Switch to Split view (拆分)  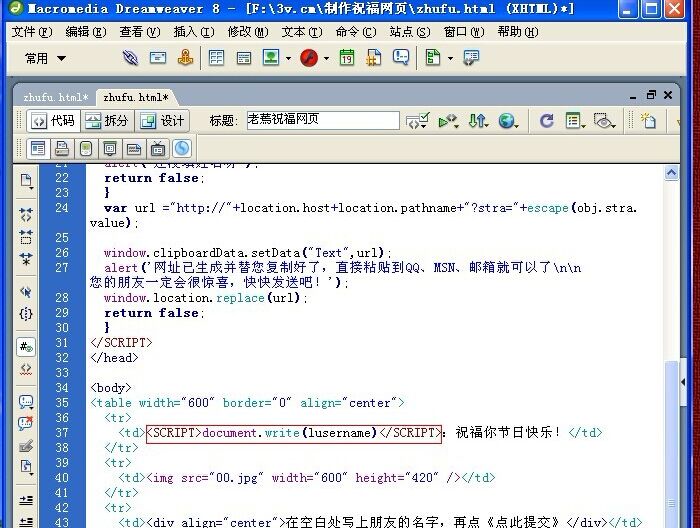click(107, 121)
